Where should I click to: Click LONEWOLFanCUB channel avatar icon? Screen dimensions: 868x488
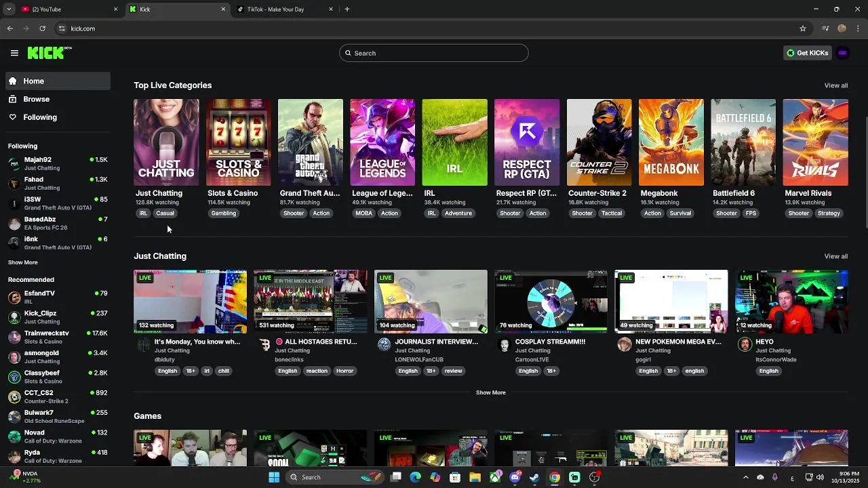click(x=384, y=345)
